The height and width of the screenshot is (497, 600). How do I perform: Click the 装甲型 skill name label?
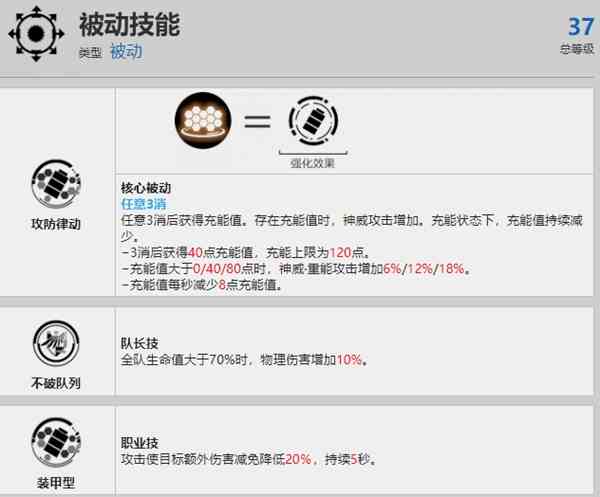[56, 483]
